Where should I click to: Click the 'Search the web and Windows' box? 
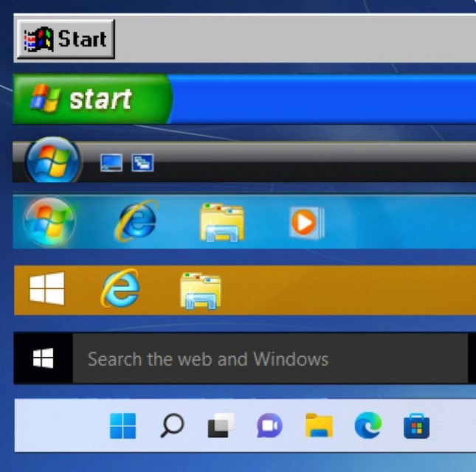tap(269, 359)
